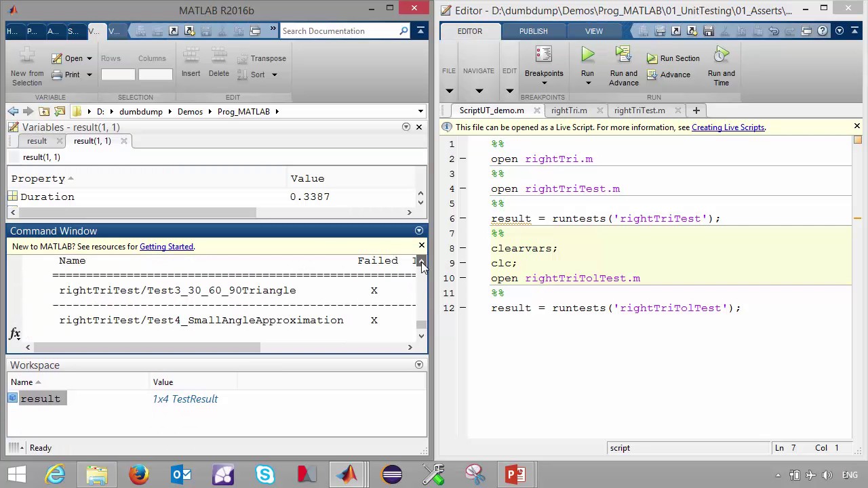
Task: Toggle the breakpoint dash on line 8
Action: 462,248
